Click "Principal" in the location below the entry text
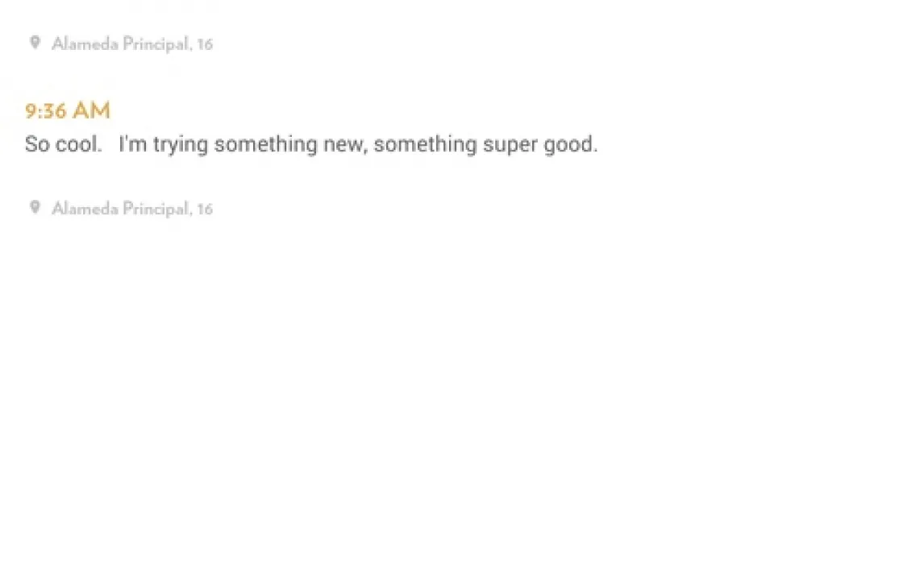 (x=157, y=210)
